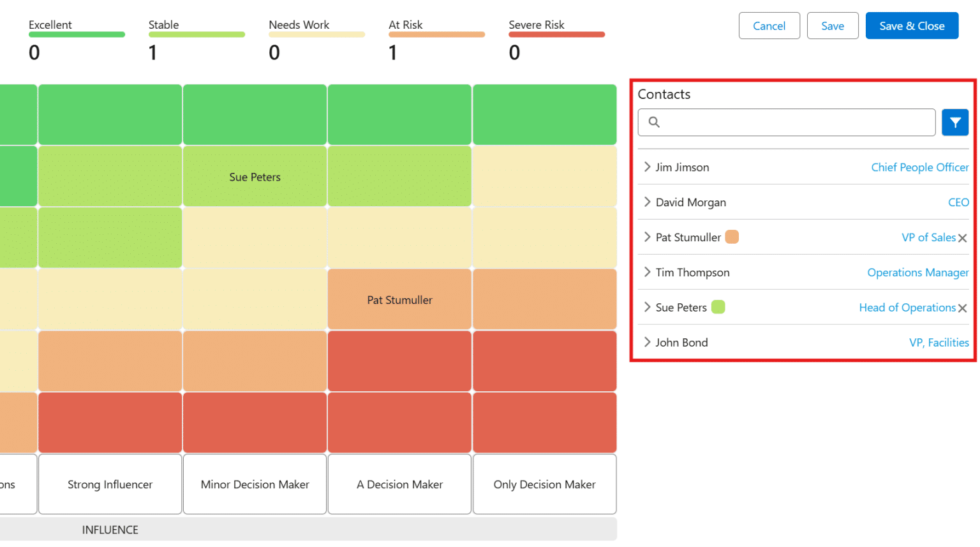
Task: Select the Sue Peters card on the grid
Action: tap(255, 177)
